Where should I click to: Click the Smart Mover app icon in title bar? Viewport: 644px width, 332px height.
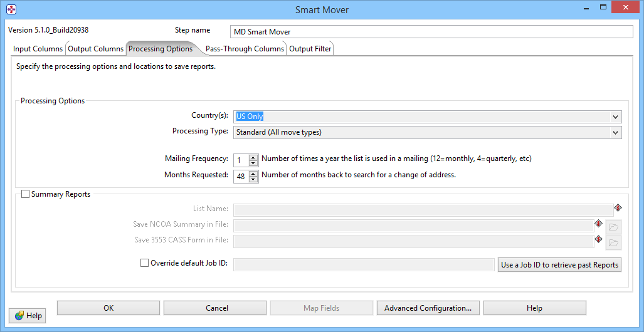coord(11,9)
